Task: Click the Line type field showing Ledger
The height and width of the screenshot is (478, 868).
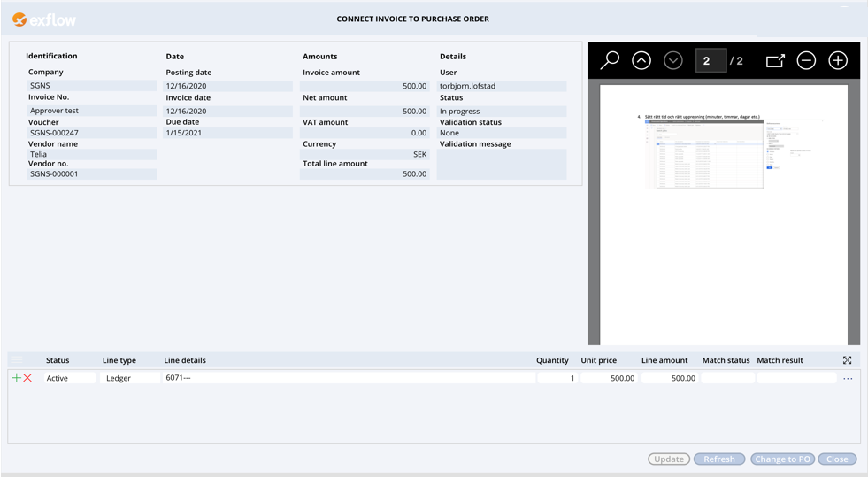Action: pyautogui.click(x=130, y=378)
